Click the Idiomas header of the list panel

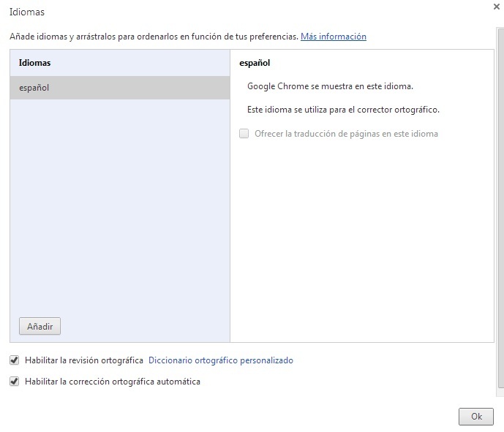coord(34,63)
